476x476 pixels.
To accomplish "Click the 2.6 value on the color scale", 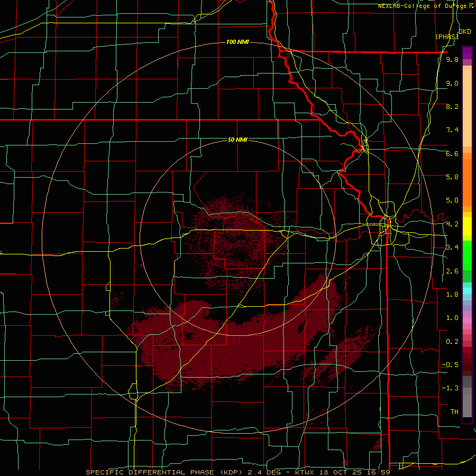I will coord(452,271).
